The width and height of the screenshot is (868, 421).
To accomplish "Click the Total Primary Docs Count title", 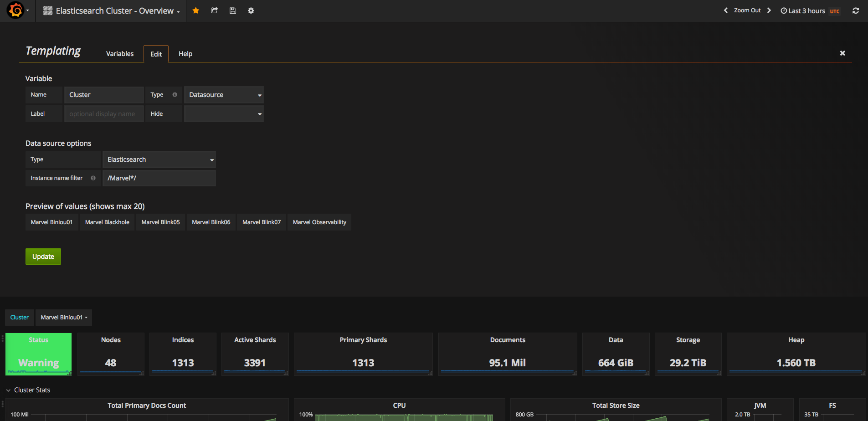I will [x=147, y=406].
